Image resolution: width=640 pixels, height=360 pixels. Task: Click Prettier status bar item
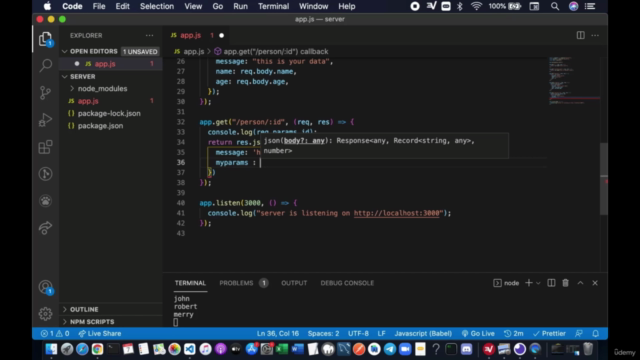pos(549,333)
